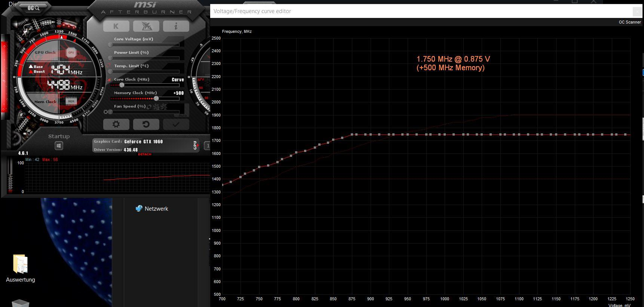
Task: Toggle the MEM chip indicator in gauge
Action: [71, 101]
